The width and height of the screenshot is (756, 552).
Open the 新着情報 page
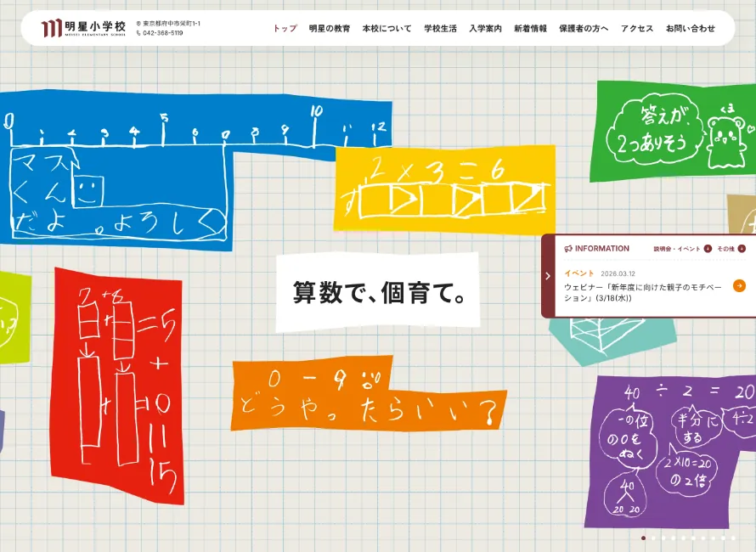point(530,28)
